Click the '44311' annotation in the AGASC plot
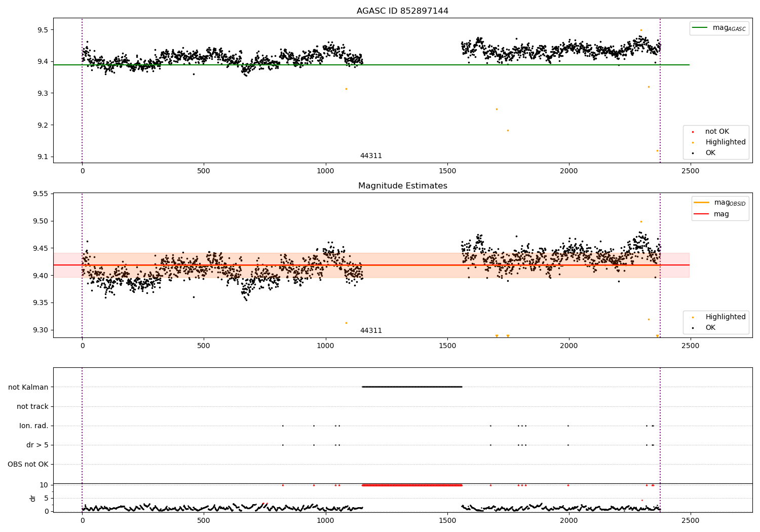 [371, 156]
